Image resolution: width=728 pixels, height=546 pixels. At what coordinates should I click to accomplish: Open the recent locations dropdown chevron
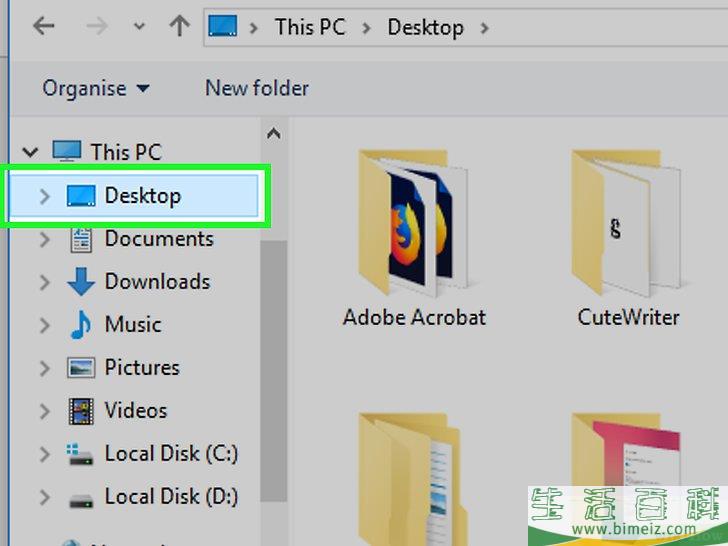139,26
